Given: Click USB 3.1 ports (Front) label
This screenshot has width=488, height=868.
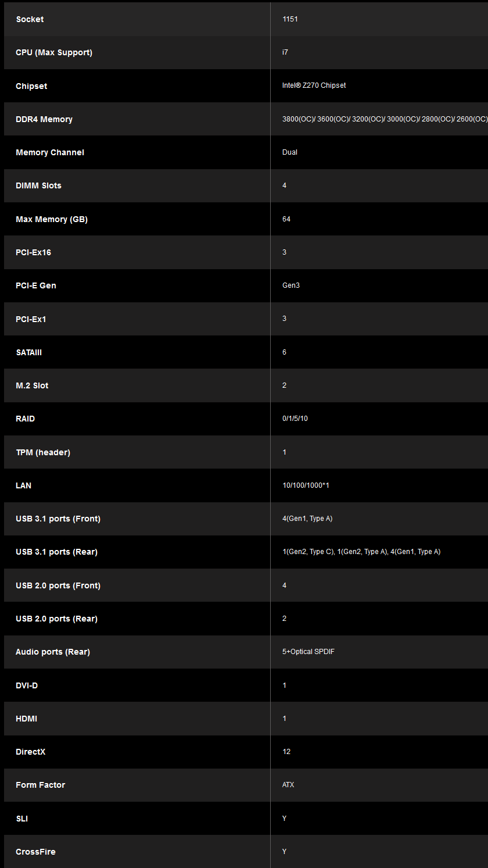Looking at the screenshot, I should [x=58, y=519].
